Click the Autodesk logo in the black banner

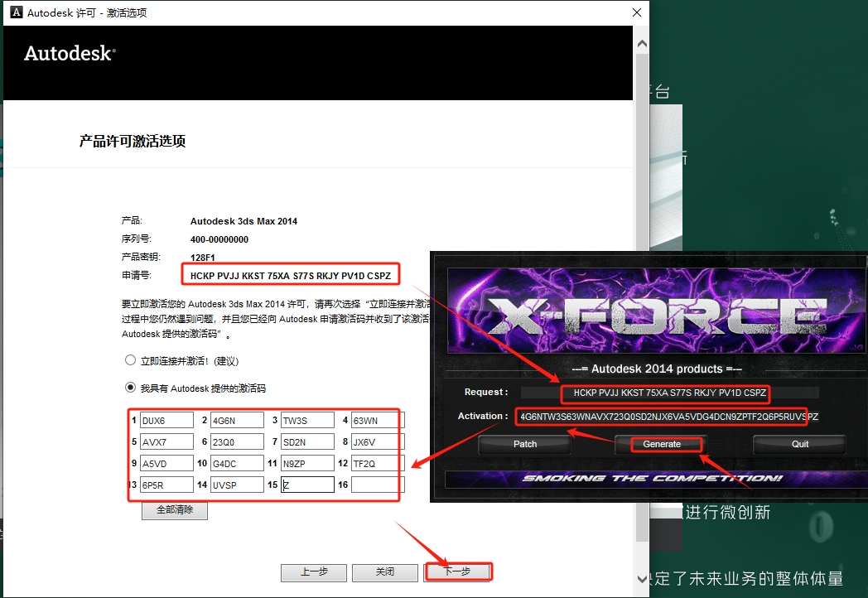coord(70,54)
